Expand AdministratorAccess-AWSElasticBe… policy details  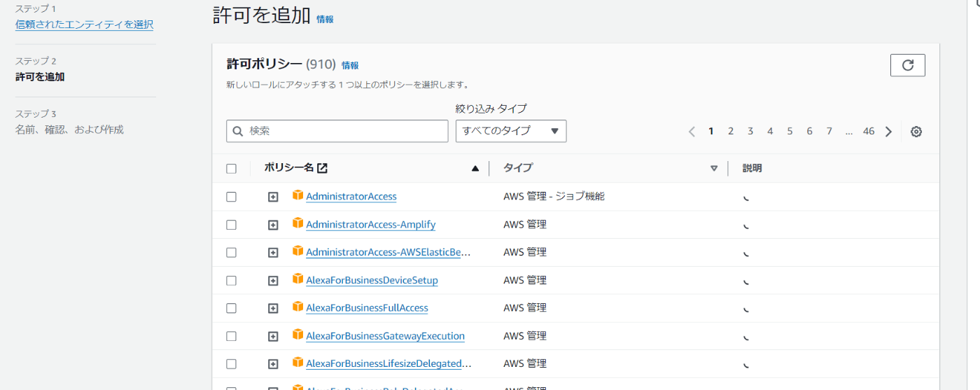[x=274, y=252]
